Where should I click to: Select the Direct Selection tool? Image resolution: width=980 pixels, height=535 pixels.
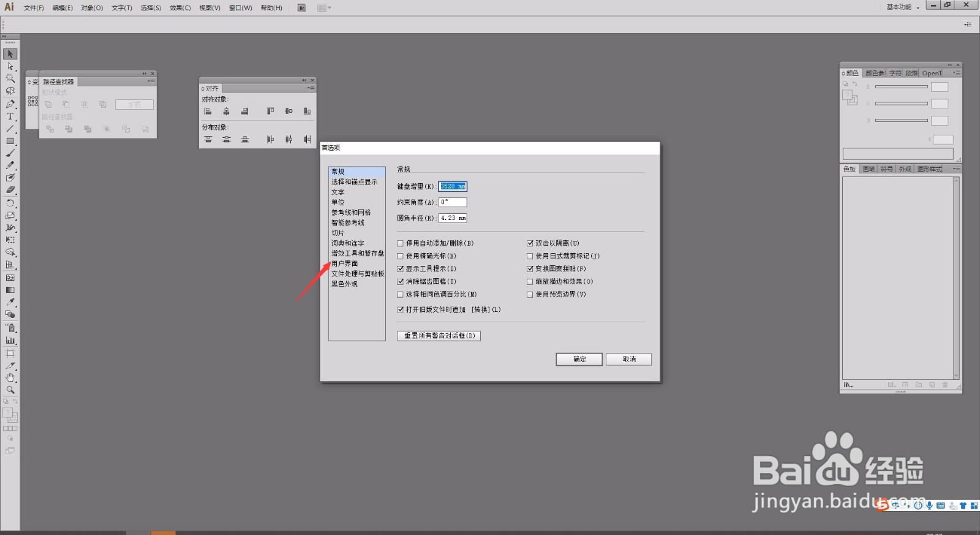[x=10, y=66]
